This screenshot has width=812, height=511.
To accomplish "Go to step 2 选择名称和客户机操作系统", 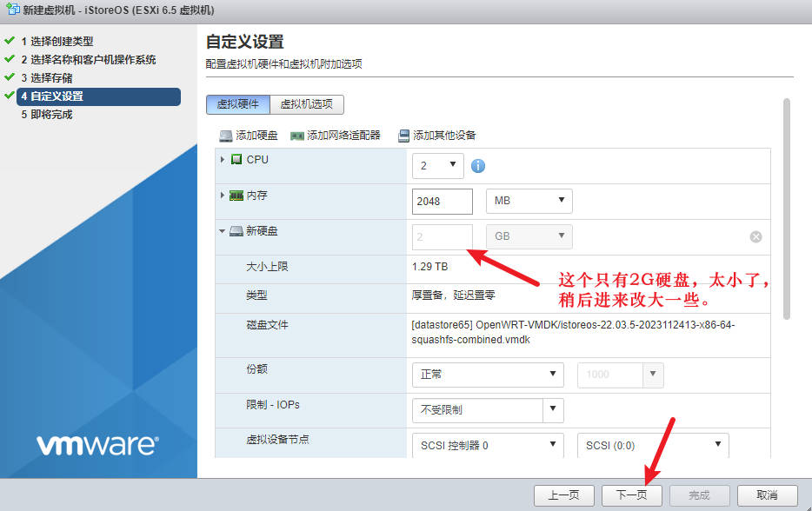I will point(89,60).
